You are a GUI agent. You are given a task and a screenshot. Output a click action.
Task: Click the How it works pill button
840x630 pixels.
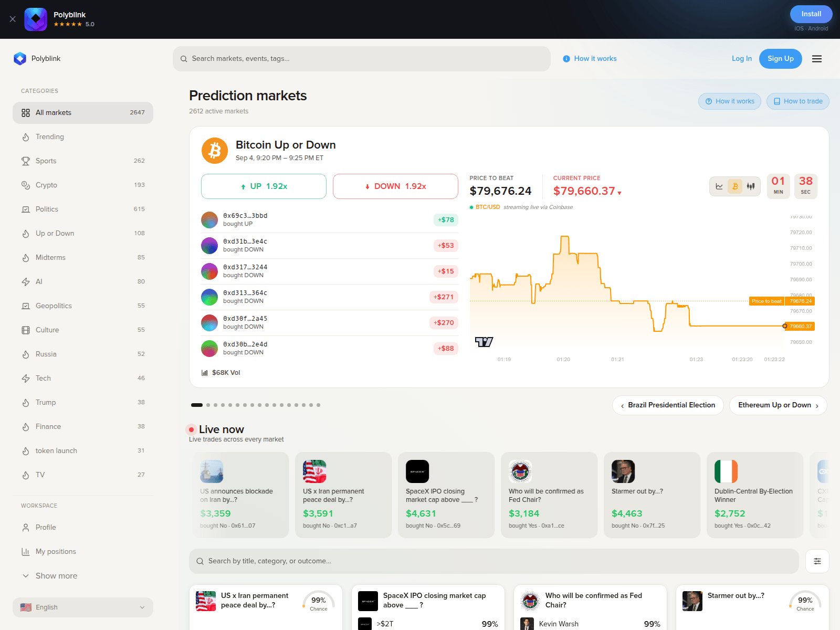(x=730, y=101)
